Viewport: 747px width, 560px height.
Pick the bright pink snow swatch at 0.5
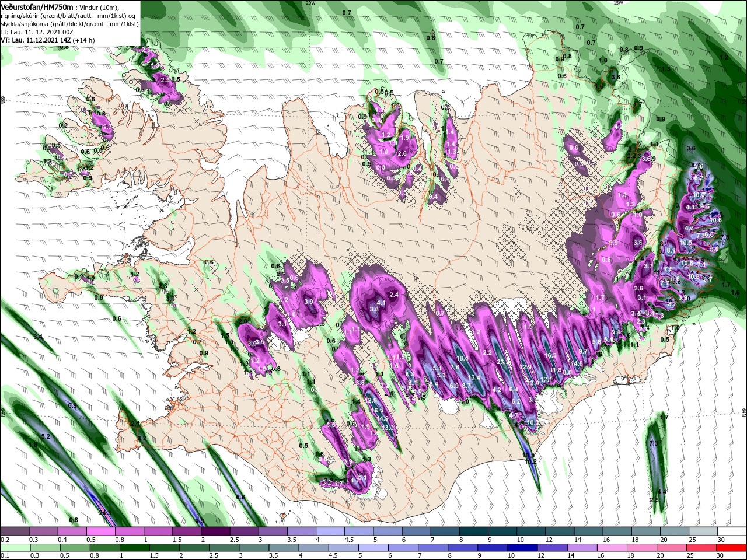pos(100,531)
